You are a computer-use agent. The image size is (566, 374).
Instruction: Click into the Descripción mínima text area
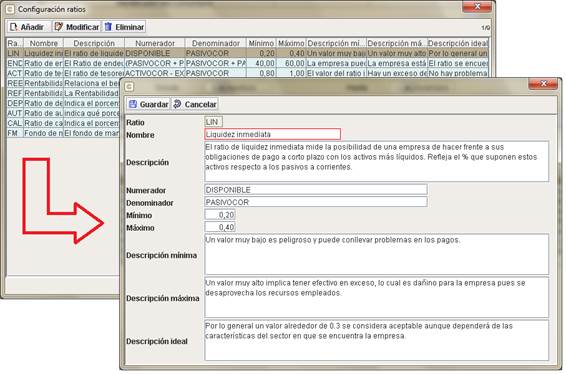pyautogui.click(x=376, y=254)
